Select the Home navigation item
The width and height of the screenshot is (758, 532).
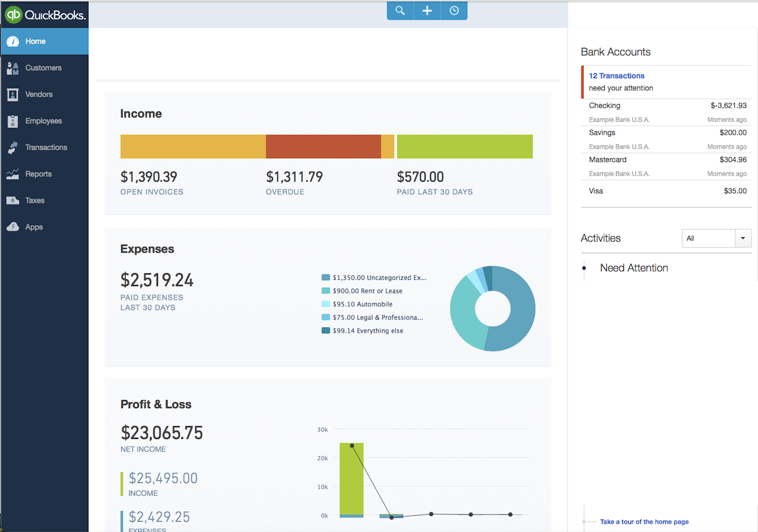45,41
